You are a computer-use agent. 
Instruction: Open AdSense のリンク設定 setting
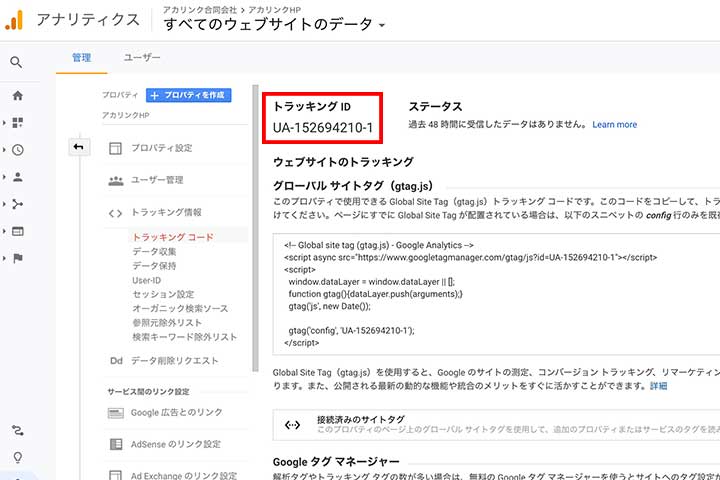[175, 444]
